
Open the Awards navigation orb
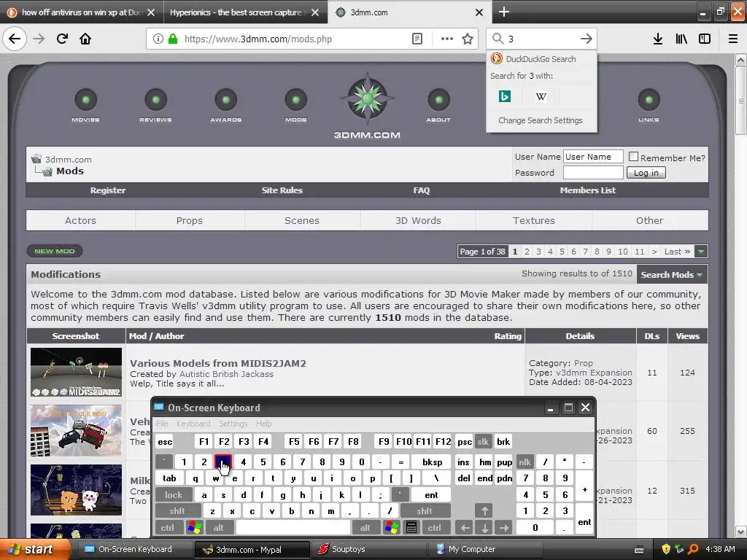[226, 100]
